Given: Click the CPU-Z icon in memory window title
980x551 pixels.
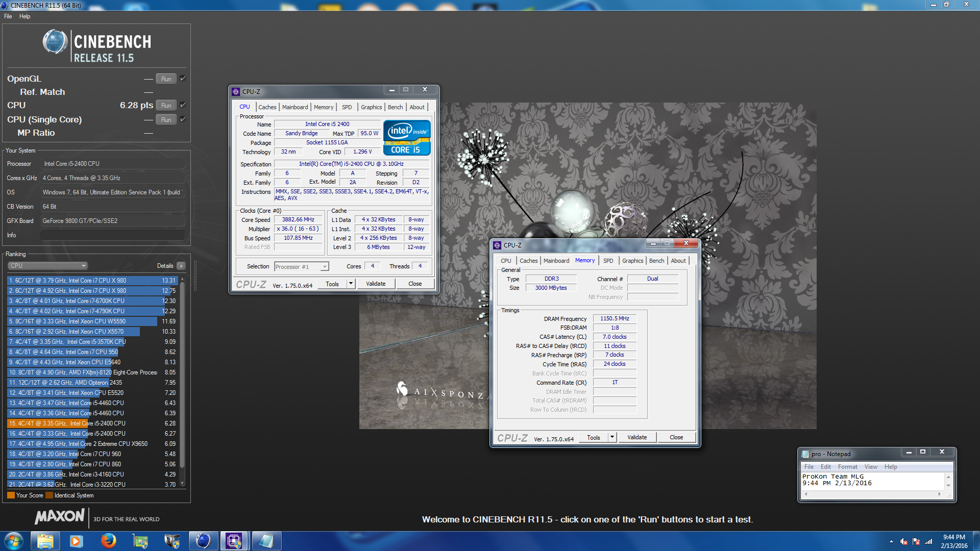Looking at the screenshot, I should click(497, 245).
